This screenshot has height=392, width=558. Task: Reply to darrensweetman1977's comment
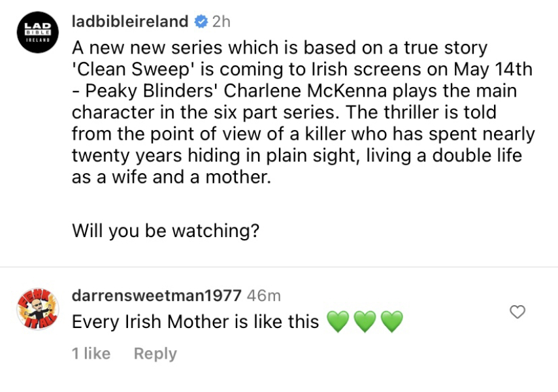[x=155, y=353]
